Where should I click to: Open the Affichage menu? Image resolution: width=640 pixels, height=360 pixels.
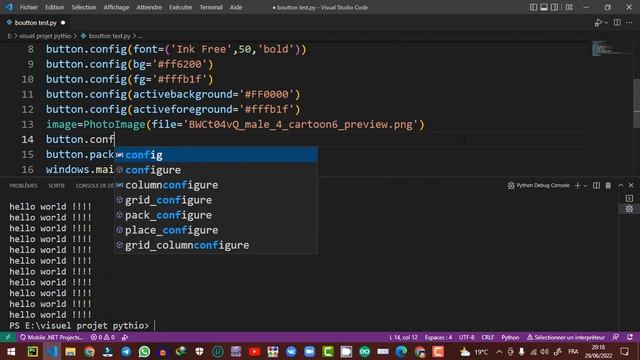point(116,7)
